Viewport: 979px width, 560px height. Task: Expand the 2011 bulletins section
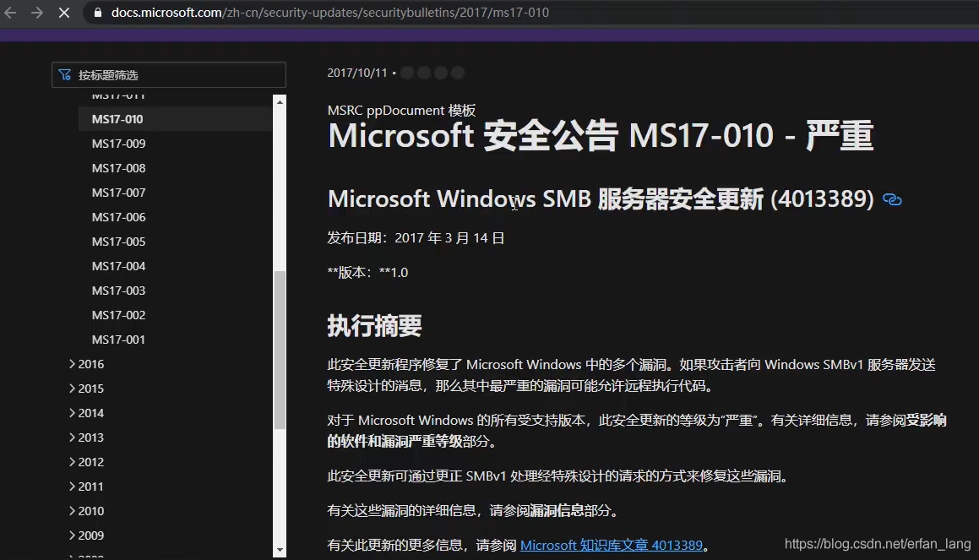pos(86,487)
